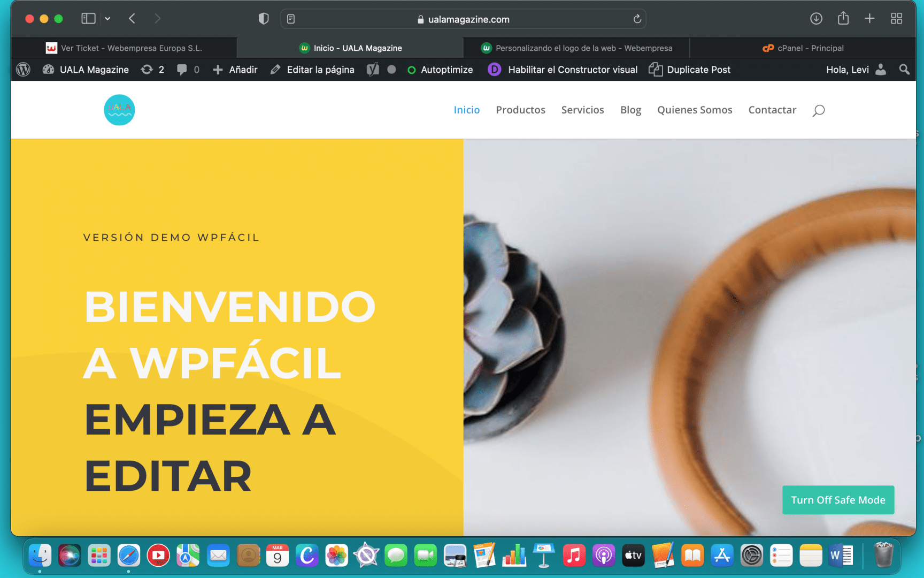Viewport: 924px width, 578px height.
Task: Open Mail from the Dock
Action: pos(218,556)
